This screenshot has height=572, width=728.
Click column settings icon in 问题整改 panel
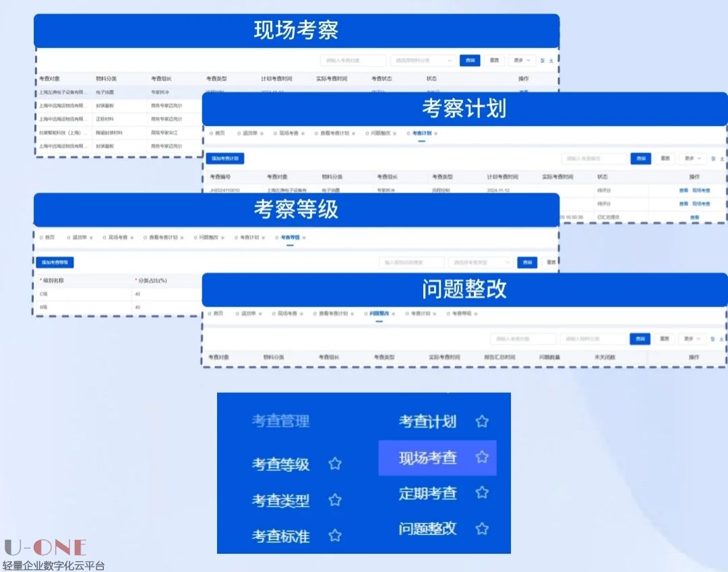tap(712, 339)
